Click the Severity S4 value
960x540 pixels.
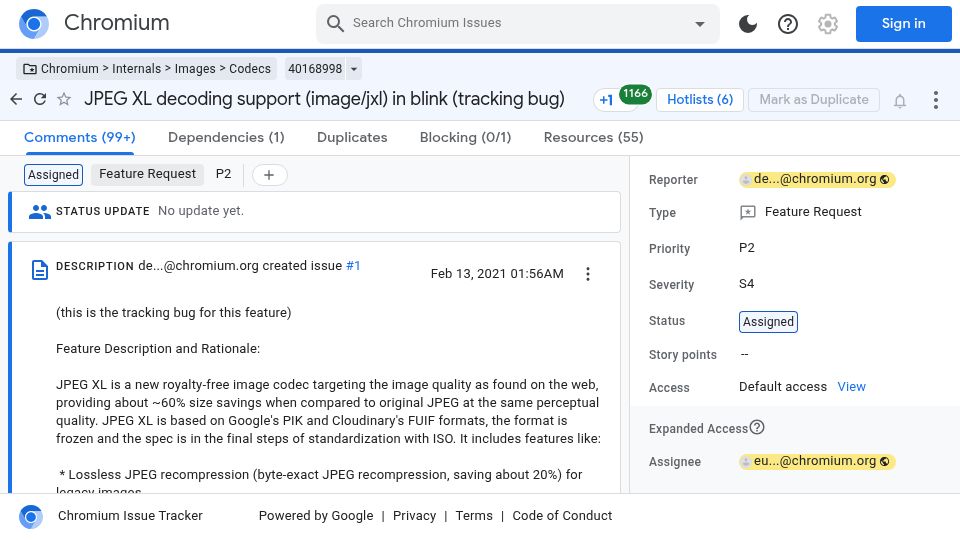click(746, 284)
